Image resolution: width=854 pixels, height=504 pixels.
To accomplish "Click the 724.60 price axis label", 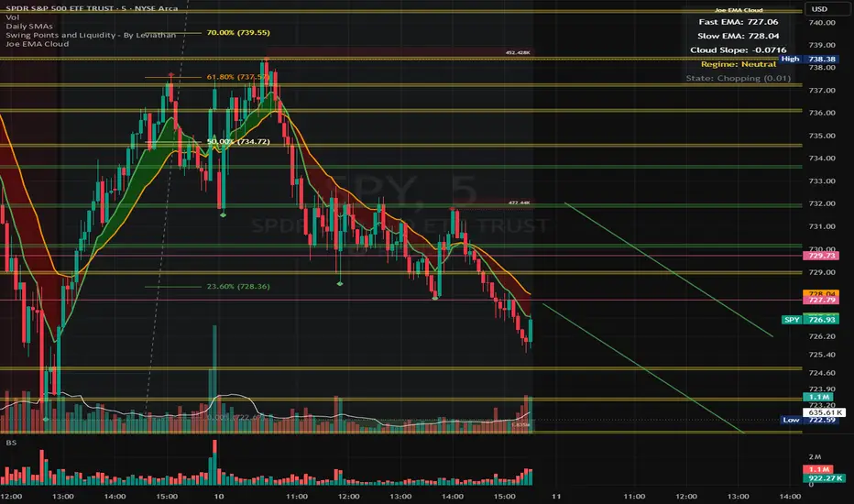I will tap(822, 373).
